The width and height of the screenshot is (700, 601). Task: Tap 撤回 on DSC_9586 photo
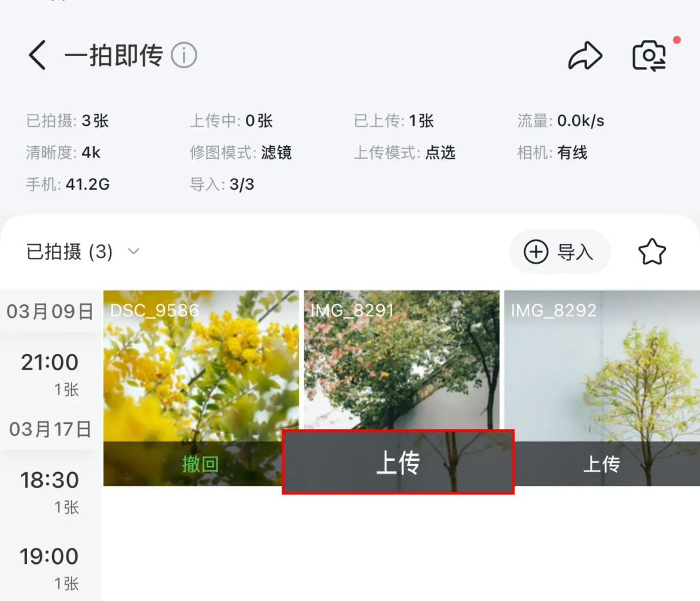[x=201, y=464]
